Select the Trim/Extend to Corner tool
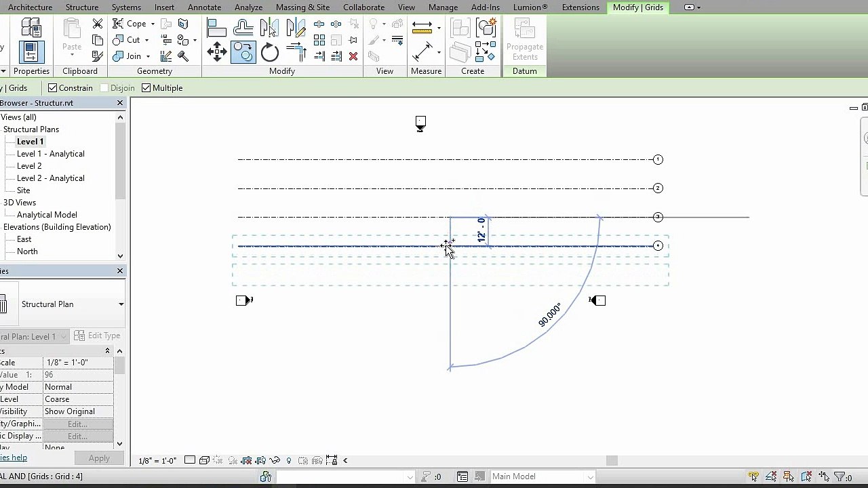The height and width of the screenshot is (488, 868). click(296, 52)
